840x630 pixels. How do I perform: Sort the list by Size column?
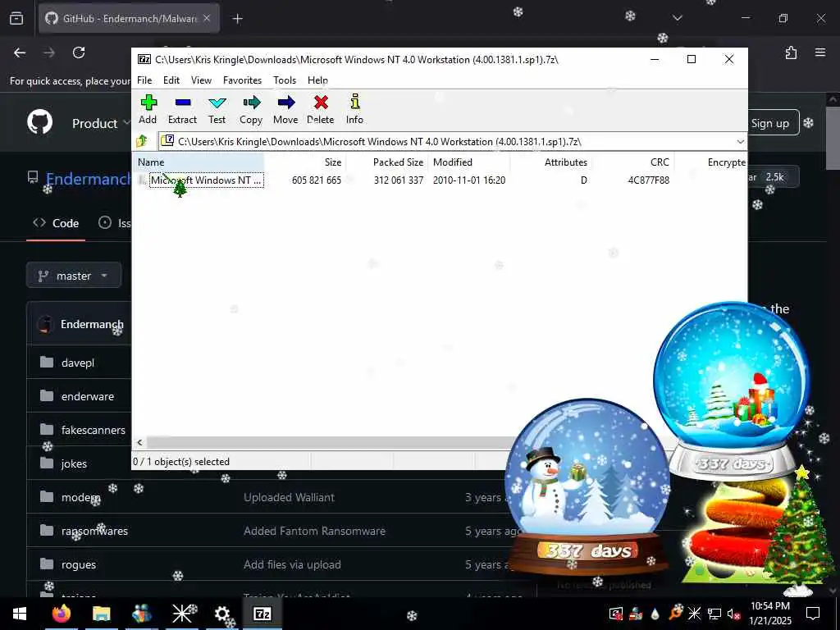pos(305,162)
